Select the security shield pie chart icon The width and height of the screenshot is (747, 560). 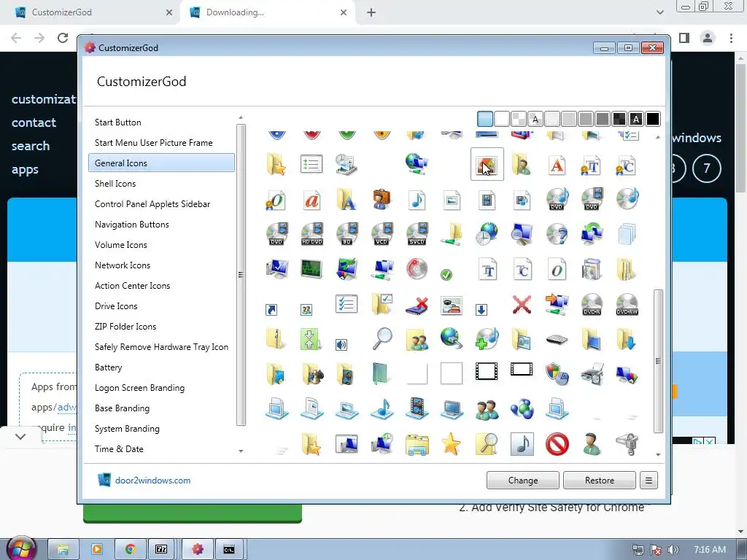tap(557, 374)
